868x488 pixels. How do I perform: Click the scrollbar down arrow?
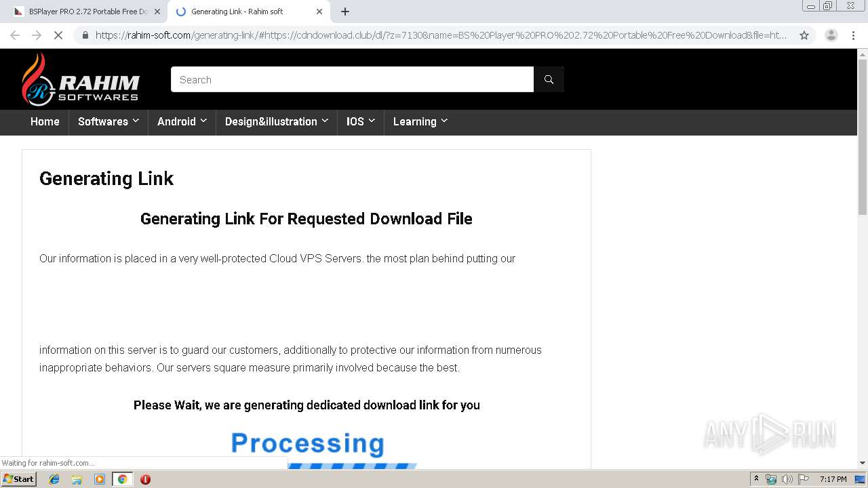(x=863, y=463)
